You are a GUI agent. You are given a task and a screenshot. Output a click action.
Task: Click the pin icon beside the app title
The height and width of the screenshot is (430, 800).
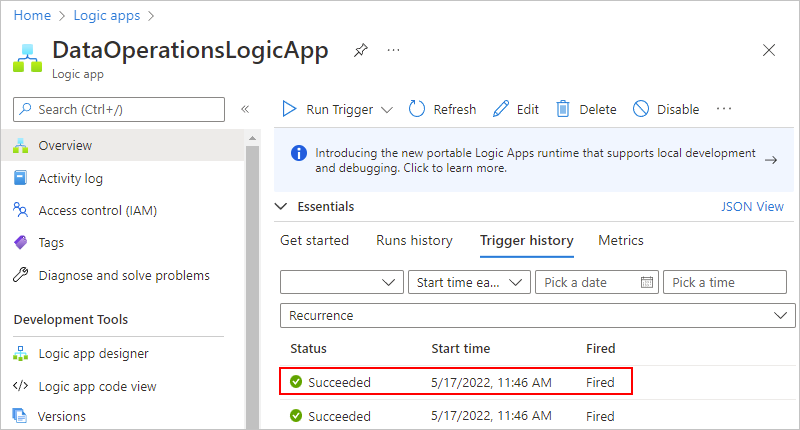tap(360, 51)
